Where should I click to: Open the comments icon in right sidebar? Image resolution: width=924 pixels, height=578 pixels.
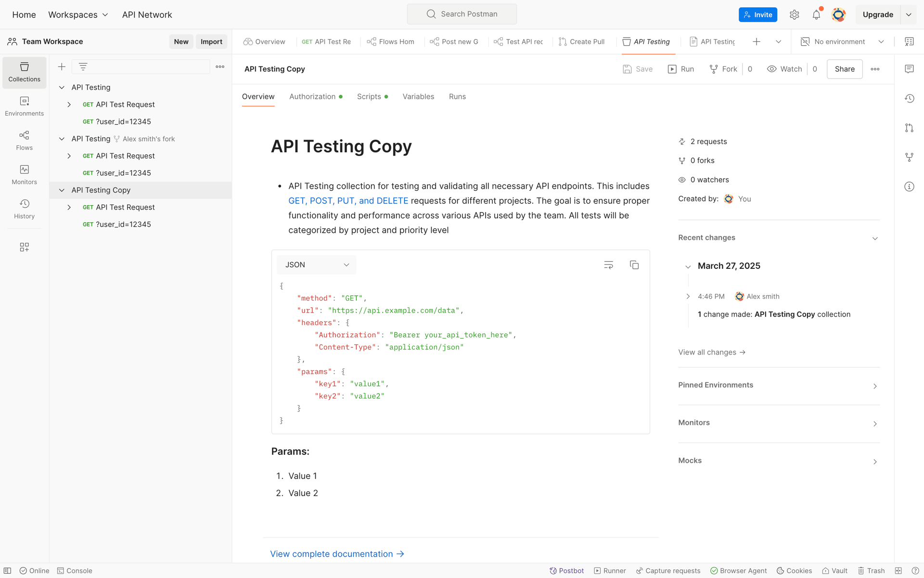tap(909, 69)
